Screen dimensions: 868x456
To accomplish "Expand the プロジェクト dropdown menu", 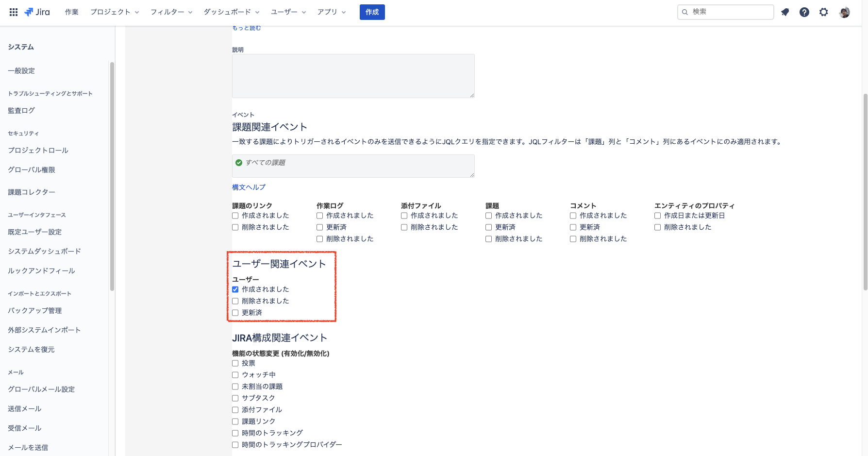I will tap(115, 12).
